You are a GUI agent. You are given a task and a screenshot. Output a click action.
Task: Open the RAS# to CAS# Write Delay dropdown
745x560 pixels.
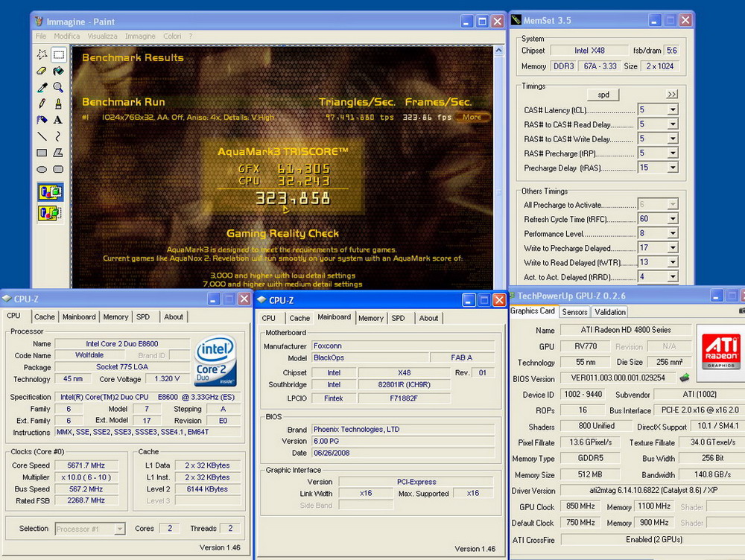(672, 139)
